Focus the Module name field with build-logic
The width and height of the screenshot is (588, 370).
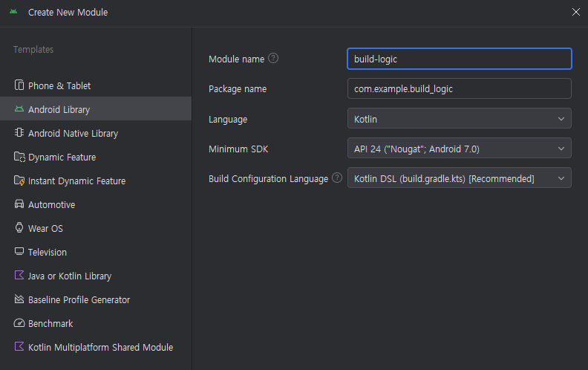click(460, 59)
